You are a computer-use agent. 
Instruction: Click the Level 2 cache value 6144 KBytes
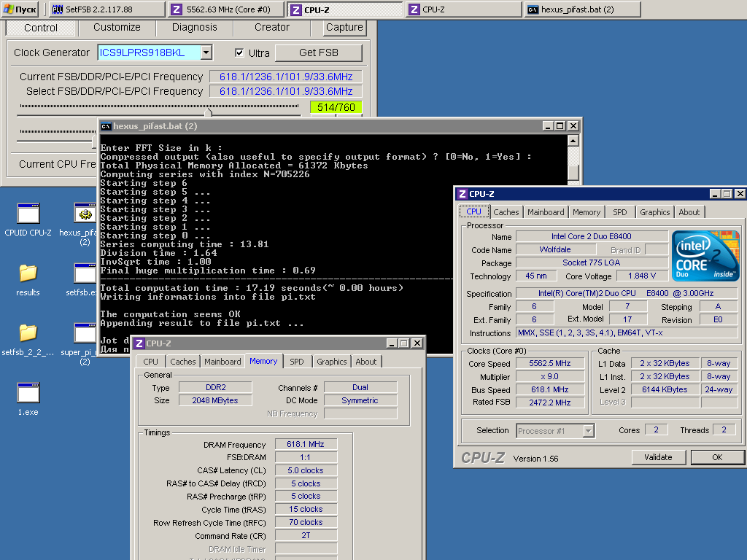coord(665,389)
